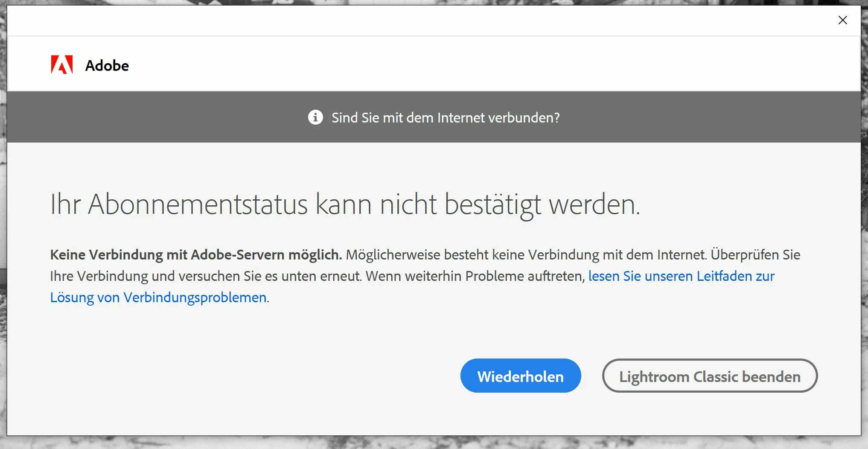Click the bold text 'Keine Verbindung mit Adobe-Servern möglich.'

point(196,255)
